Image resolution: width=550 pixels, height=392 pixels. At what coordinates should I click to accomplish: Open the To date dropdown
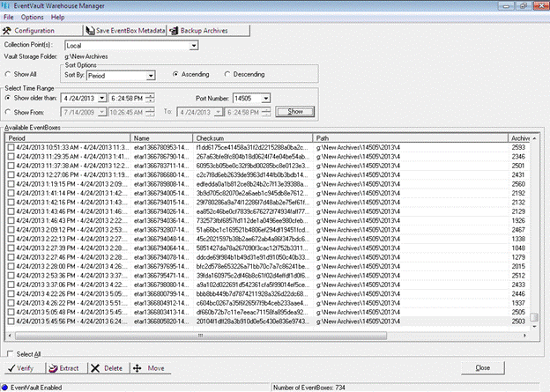219,113
